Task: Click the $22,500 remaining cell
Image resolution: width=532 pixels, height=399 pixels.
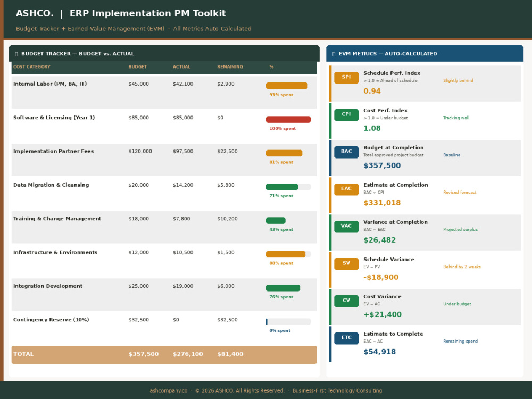Action: tap(227, 151)
